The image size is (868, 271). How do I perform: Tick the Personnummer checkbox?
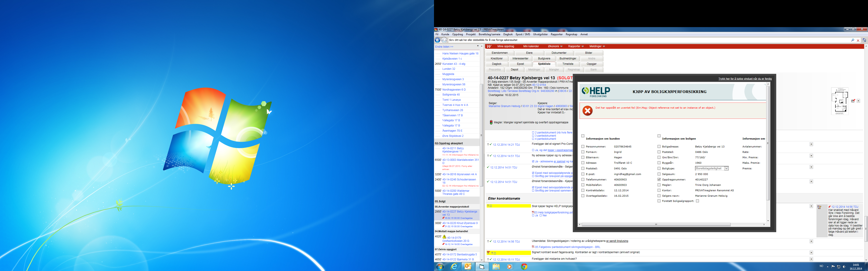click(x=583, y=147)
